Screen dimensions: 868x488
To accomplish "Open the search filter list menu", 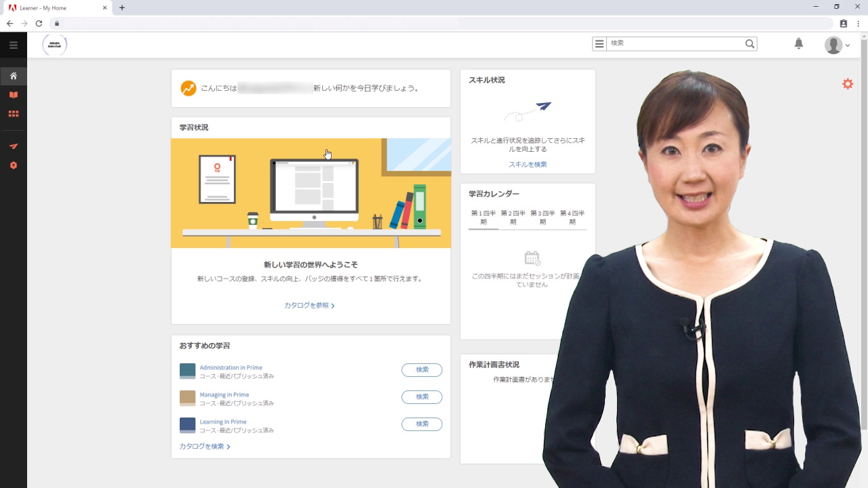I will (599, 44).
